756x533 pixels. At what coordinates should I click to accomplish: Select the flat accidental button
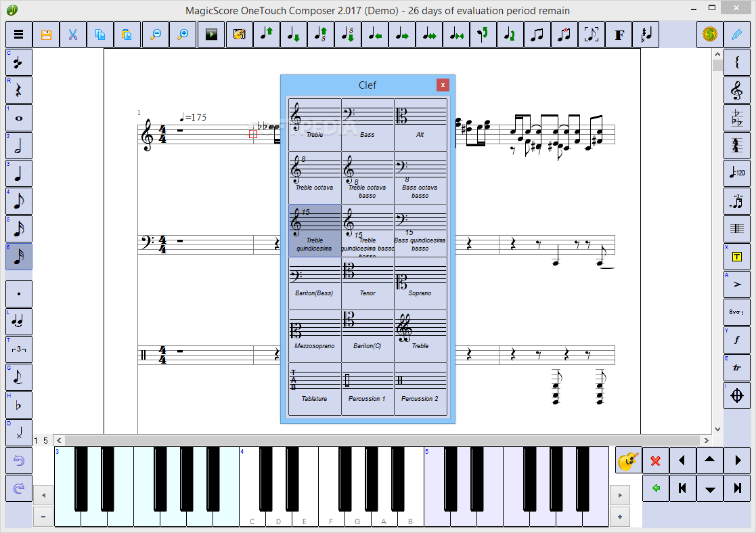coord(19,405)
